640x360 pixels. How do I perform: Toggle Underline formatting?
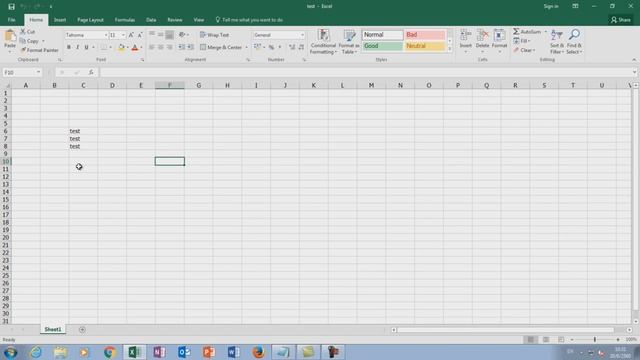click(x=86, y=47)
